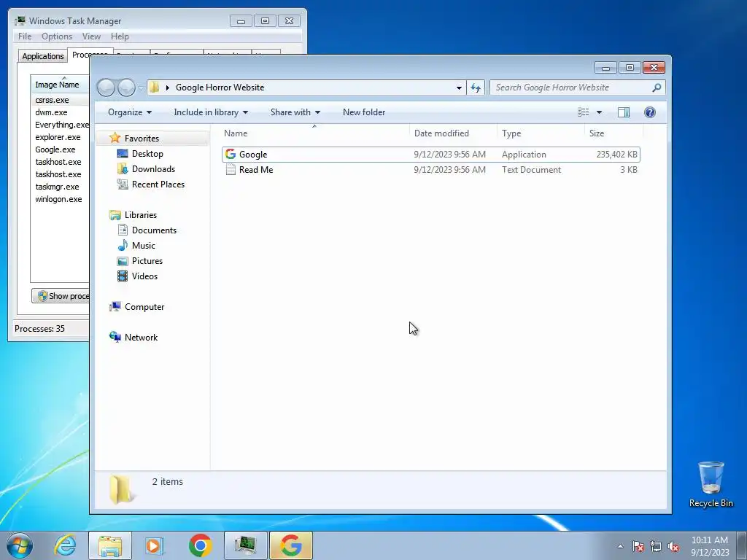Click the network tray icon
Viewport: 747px width, 560px height.
pos(656,546)
